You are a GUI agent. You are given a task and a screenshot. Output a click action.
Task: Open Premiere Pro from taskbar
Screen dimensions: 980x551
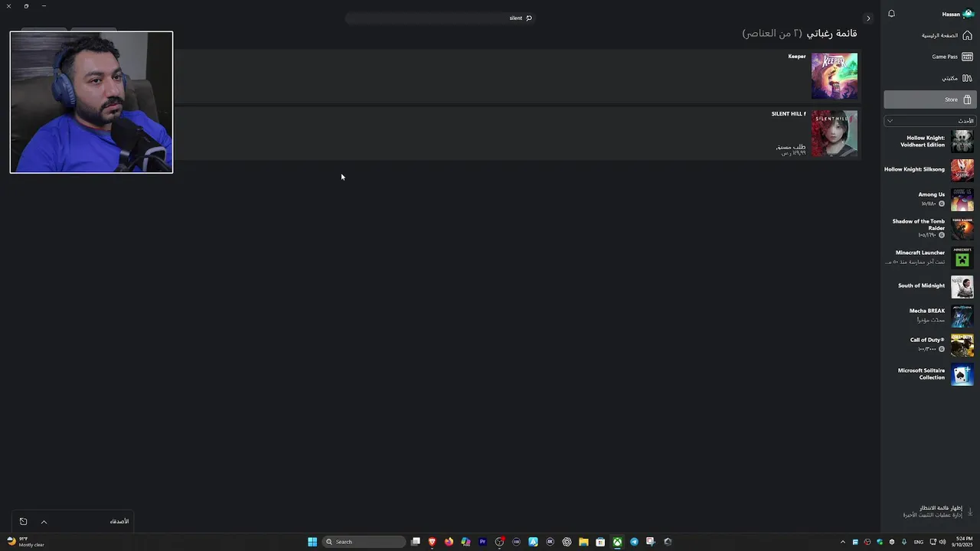click(482, 542)
